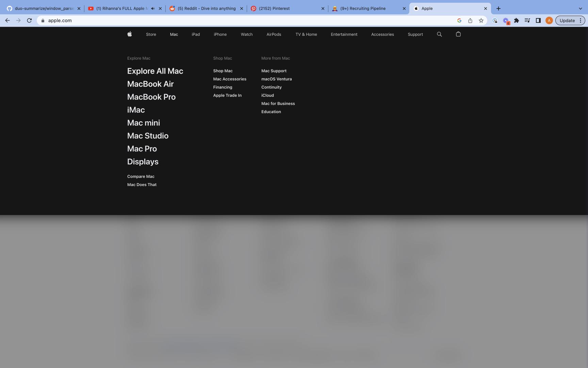Open Accessories navigation item

[382, 34]
